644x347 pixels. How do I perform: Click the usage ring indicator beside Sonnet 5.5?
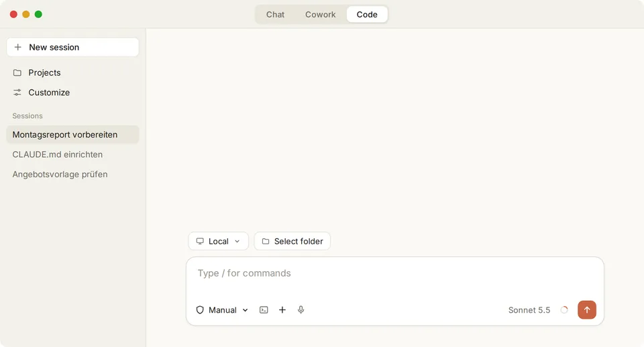(x=564, y=310)
